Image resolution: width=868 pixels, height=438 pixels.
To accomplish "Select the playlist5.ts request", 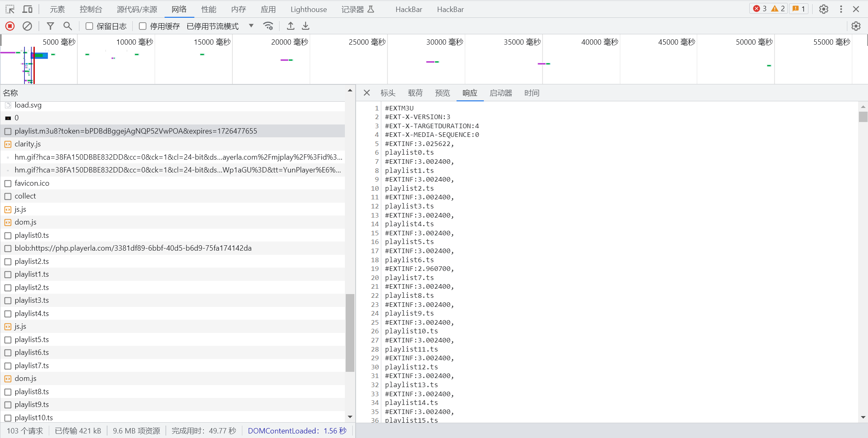I will click(172, 340).
